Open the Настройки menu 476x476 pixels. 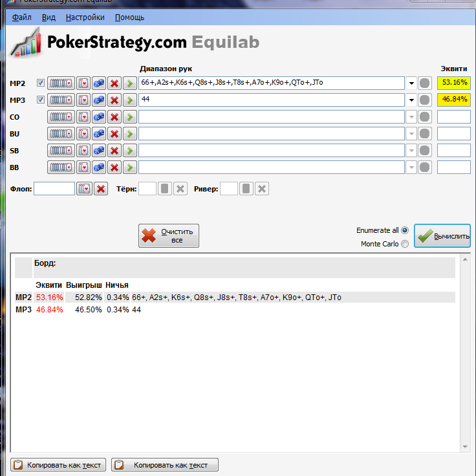[x=85, y=17]
